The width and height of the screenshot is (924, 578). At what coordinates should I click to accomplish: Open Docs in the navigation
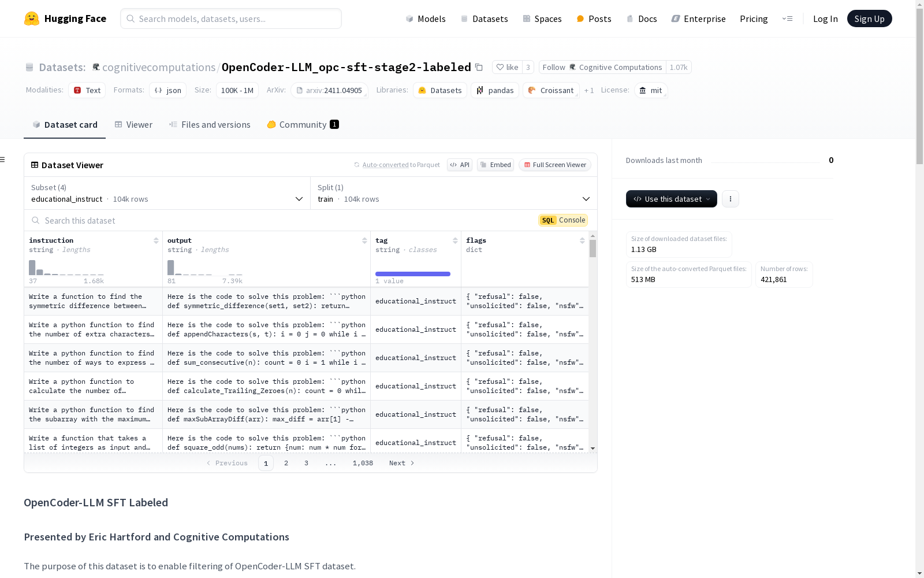coord(642,18)
